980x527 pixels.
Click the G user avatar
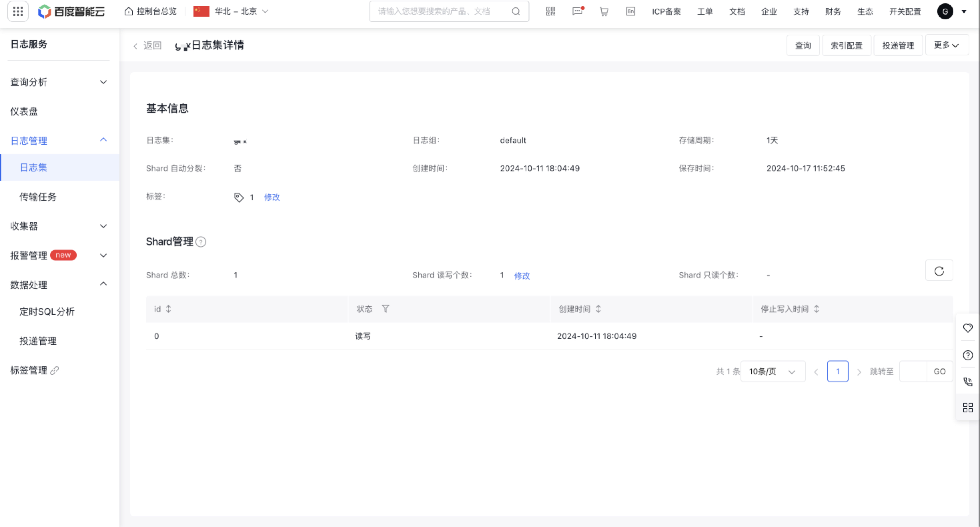pyautogui.click(x=945, y=11)
